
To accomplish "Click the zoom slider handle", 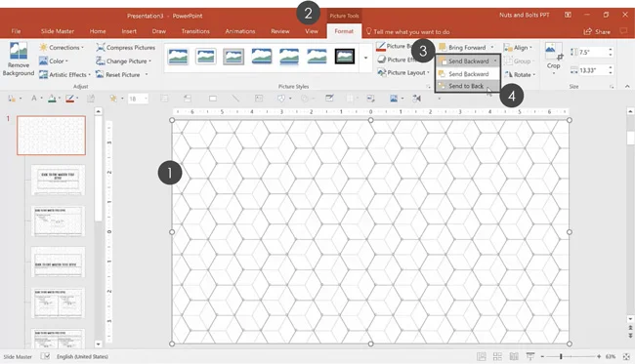I will pyautogui.click(x=561, y=356).
